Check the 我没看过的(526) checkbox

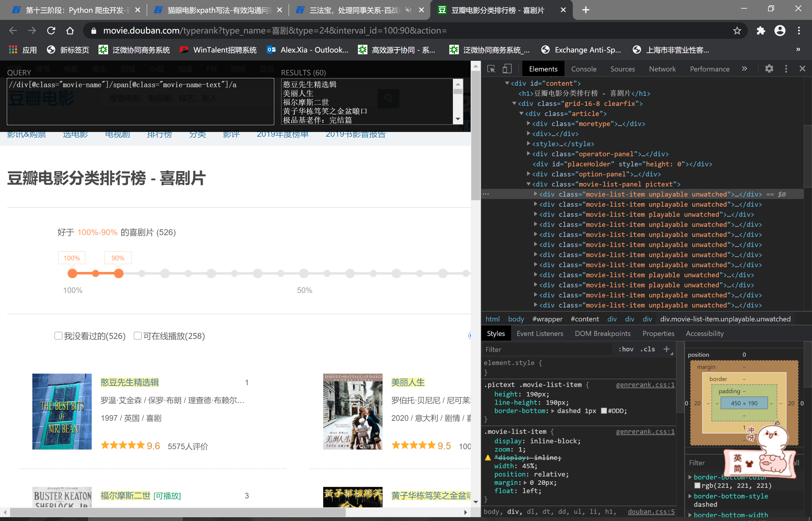58,336
